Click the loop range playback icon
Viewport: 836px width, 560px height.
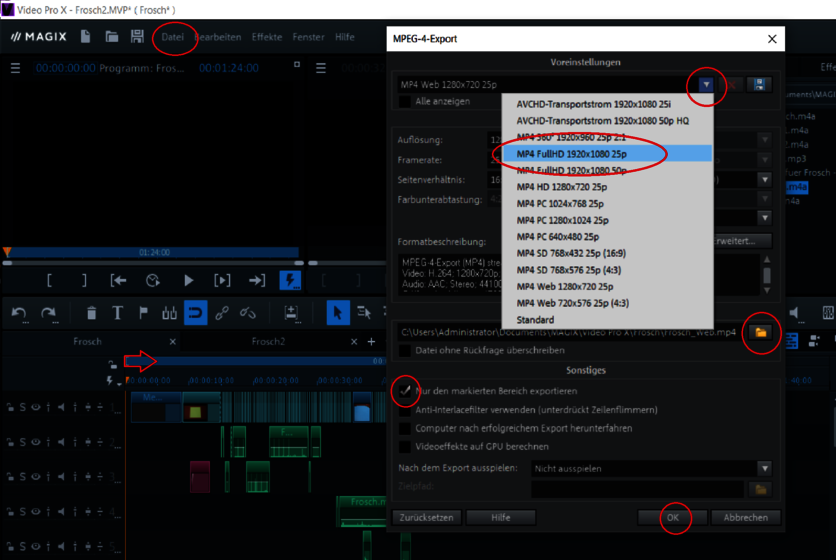pyautogui.click(x=153, y=281)
